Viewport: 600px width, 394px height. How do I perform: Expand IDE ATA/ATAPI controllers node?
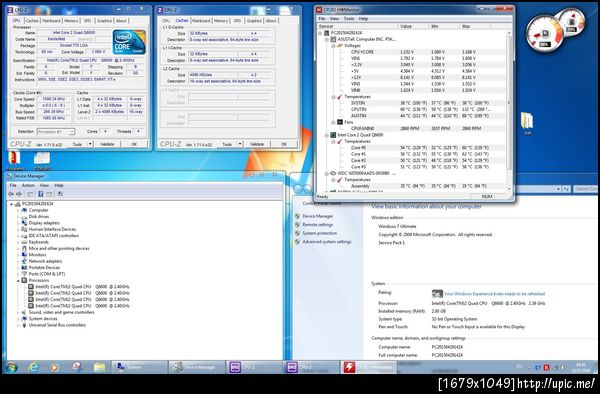[18, 236]
